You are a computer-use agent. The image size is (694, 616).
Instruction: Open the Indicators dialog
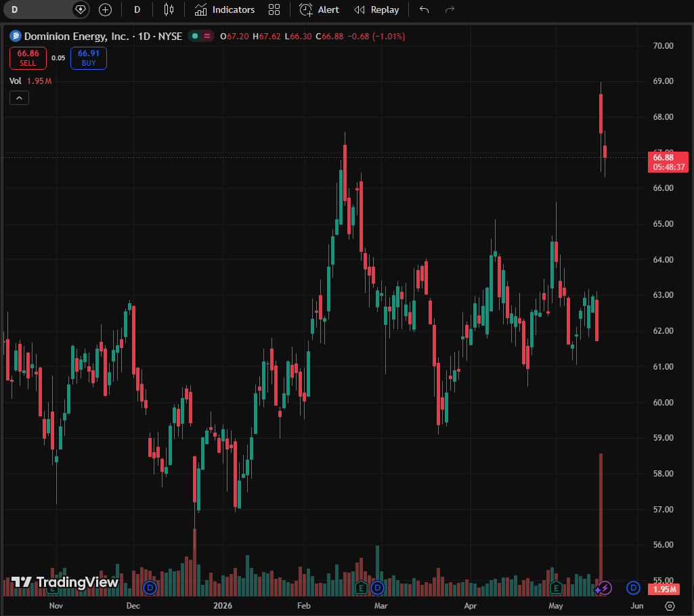pos(225,9)
